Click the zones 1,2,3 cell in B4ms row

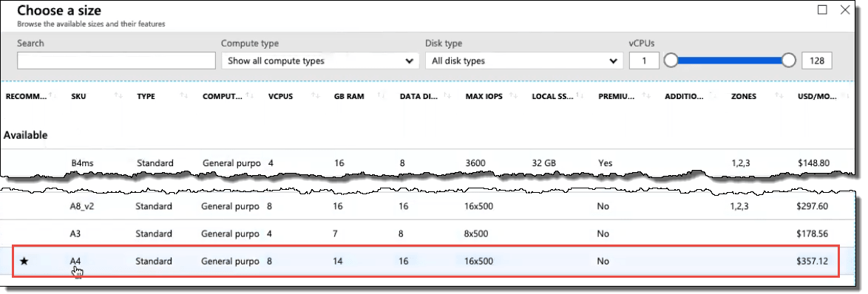(x=742, y=163)
